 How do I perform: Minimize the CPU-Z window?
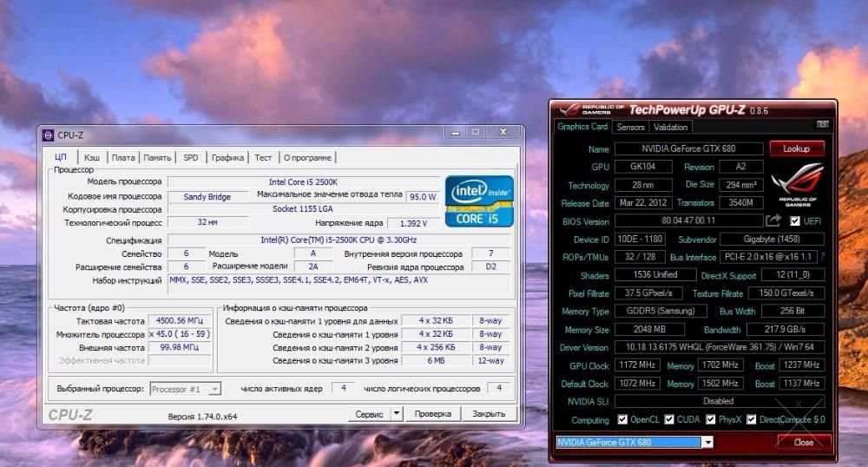[x=455, y=132]
